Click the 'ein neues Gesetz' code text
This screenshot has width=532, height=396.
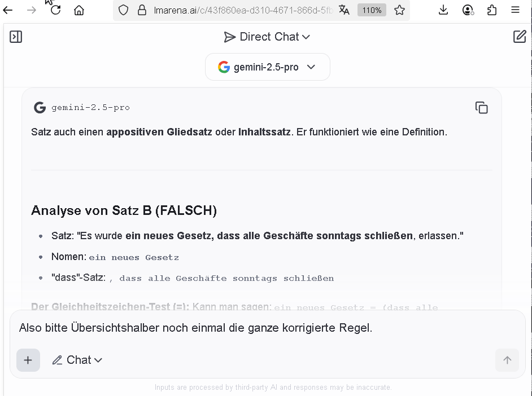tap(134, 258)
